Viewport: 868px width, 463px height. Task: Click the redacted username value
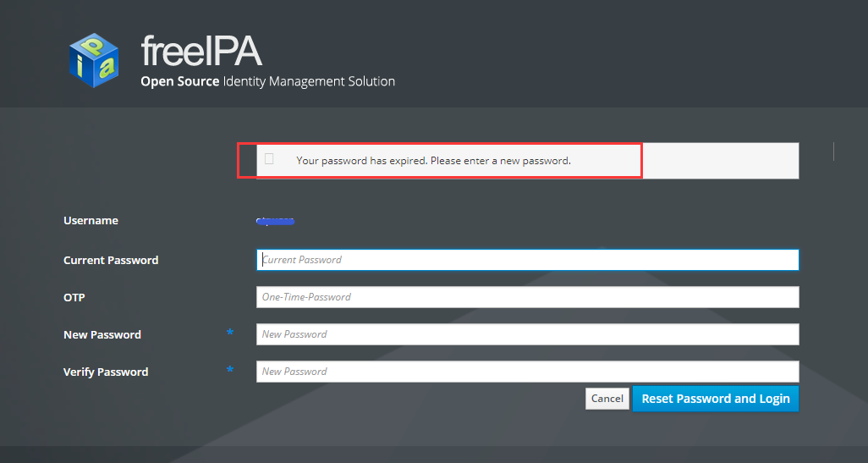(x=275, y=222)
